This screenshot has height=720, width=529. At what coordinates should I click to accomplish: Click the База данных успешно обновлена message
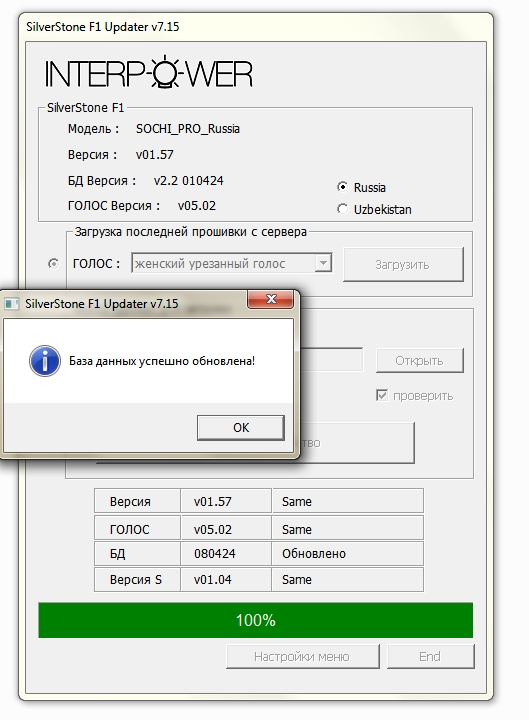162,361
